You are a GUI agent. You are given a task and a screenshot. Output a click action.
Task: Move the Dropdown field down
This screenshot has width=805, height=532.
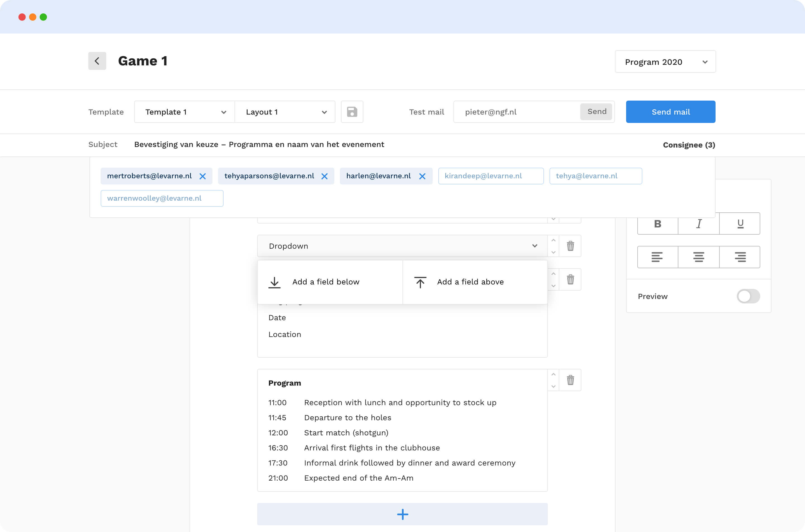click(x=553, y=252)
